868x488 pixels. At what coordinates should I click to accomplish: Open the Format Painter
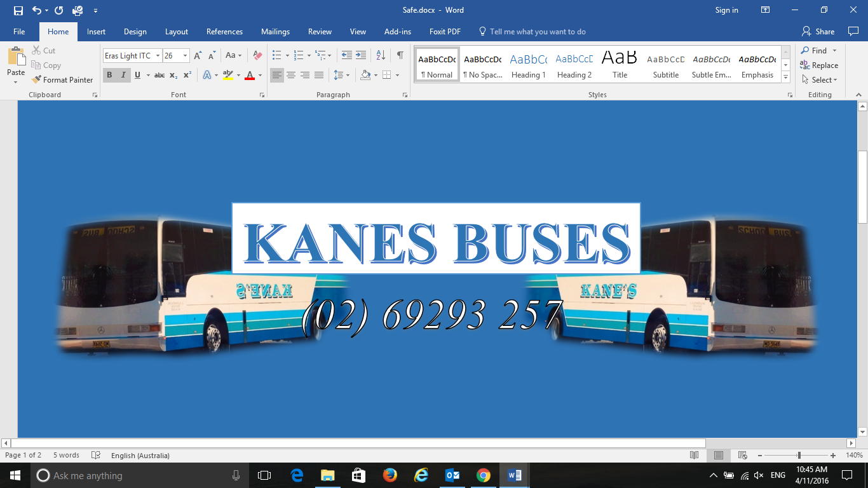pyautogui.click(x=62, y=79)
